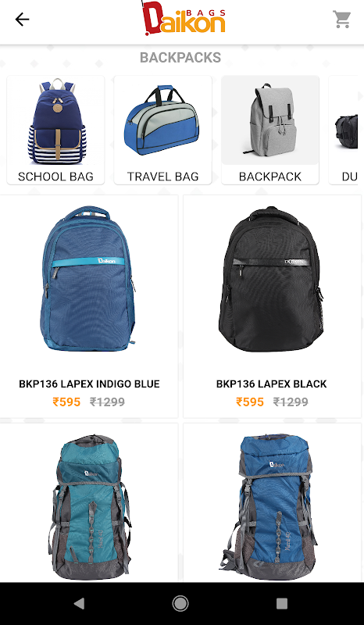This screenshot has width=364, height=625.
Task: Open indigo blue Lapex backpack image
Action: [x=88, y=279]
